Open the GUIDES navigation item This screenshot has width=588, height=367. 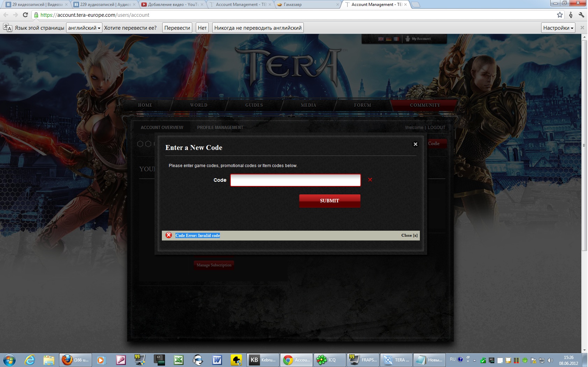pos(254,105)
